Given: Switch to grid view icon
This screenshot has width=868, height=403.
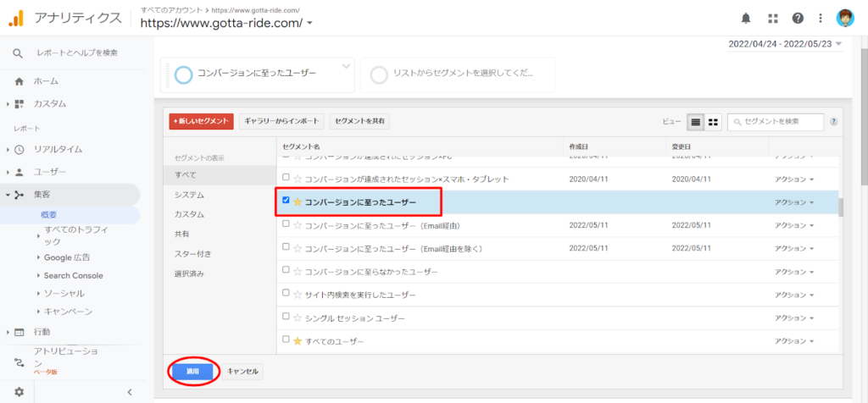Looking at the screenshot, I should pos(714,122).
